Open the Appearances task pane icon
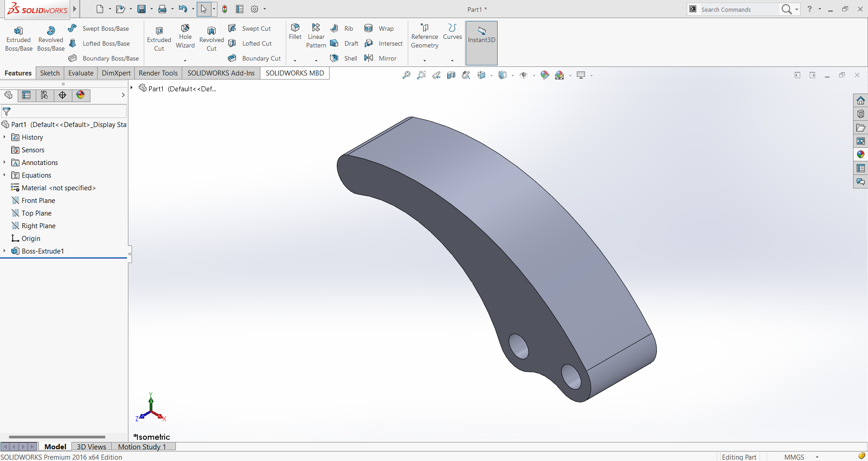Image resolution: width=868 pixels, height=461 pixels. pos(861,155)
